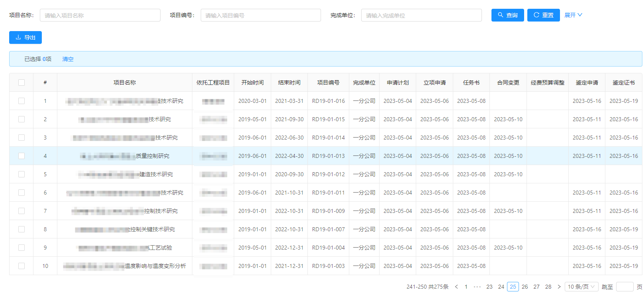Go to previous page arrow
The image size is (644, 303).
pyautogui.click(x=456, y=287)
